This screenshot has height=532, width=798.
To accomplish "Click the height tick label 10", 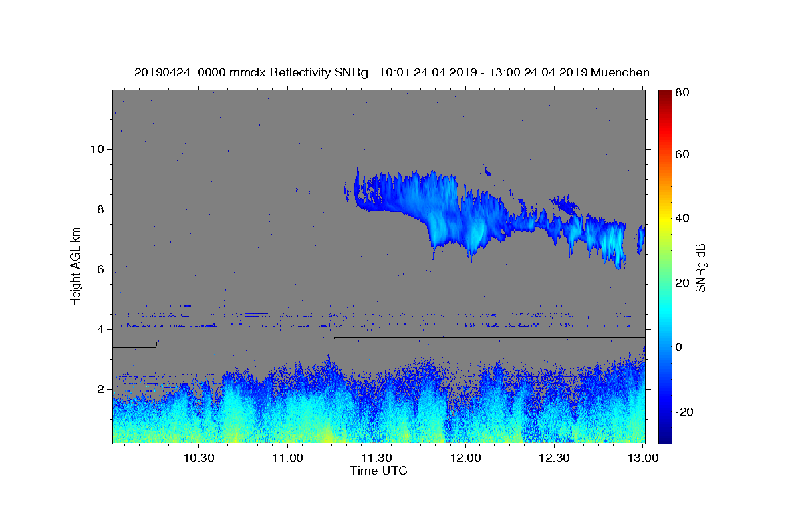I will (98, 149).
